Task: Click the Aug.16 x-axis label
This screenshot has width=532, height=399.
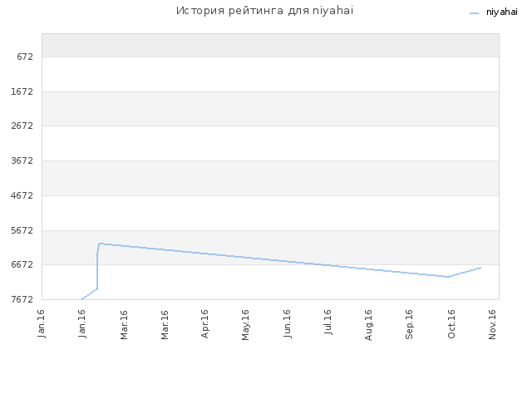Action: click(368, 325)
